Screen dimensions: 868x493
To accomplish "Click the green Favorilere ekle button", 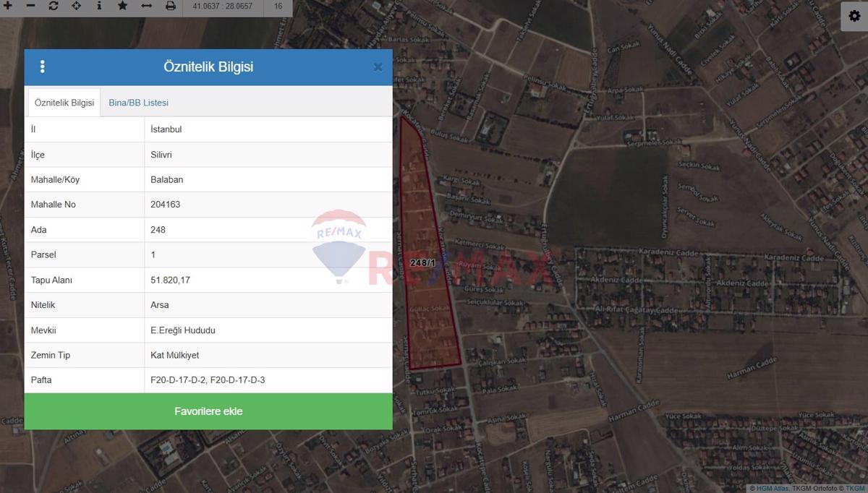I will click(x=208, y=411).
